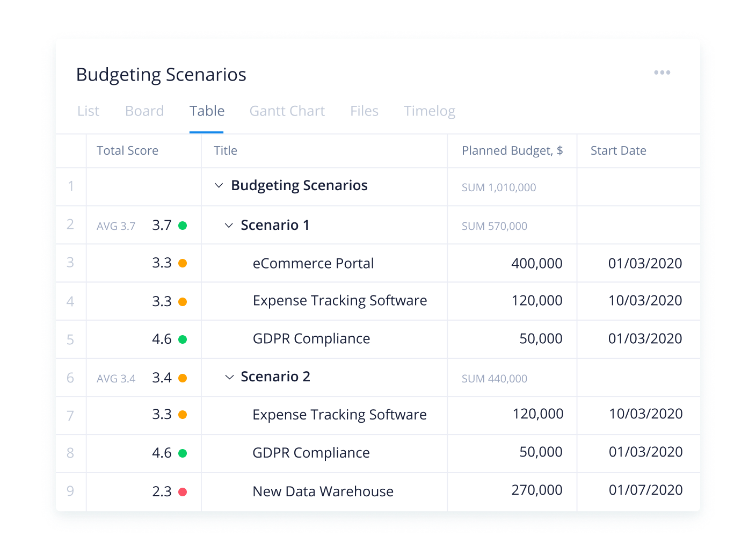Image resolution: width=756 pixels, height=550 pixels.
Task: Click the Budgeting Scenarios page heading
Action: tap(161, 75)
